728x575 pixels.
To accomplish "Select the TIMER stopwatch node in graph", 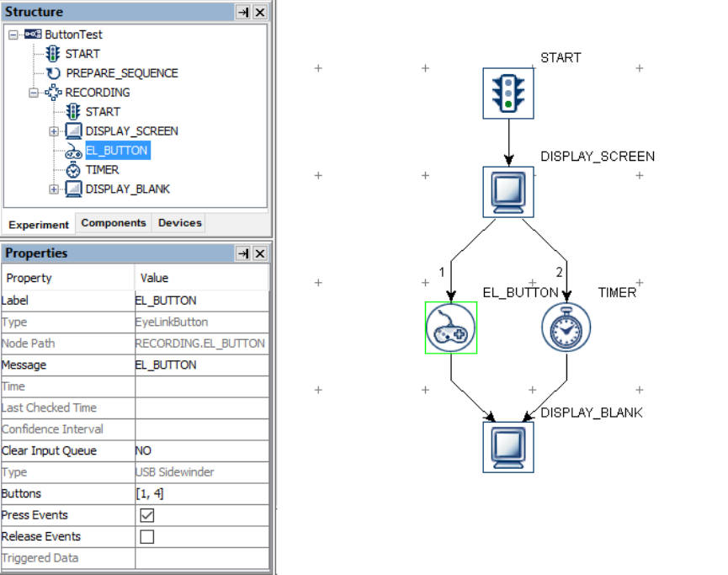I will pos(566,327).
